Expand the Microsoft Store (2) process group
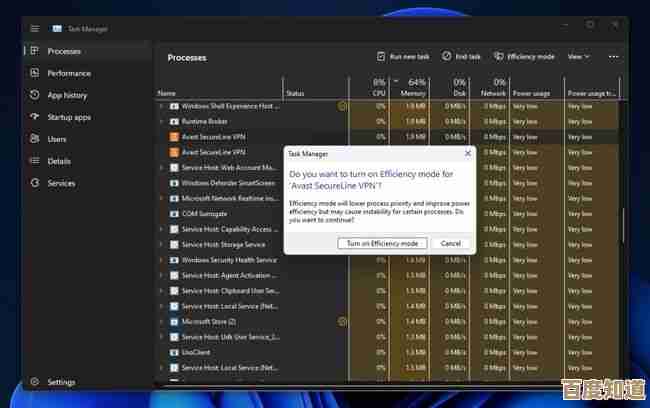650x408 pixels. (161, 322)
